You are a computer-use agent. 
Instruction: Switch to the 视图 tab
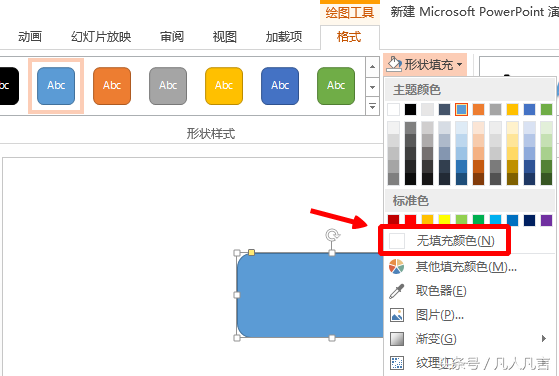click(225, 37)
